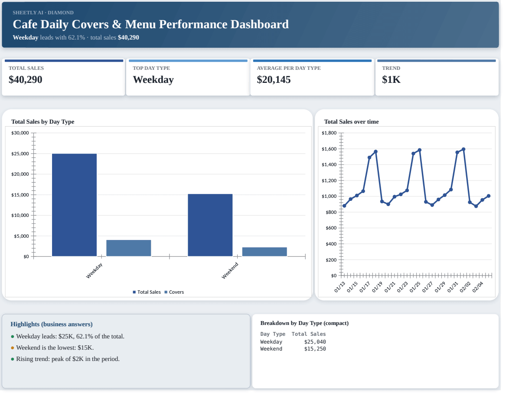Image resolution: width=532 pixels, height=400 pixels.
Task: Click the first data point on line chart
Action: (344, 206)
